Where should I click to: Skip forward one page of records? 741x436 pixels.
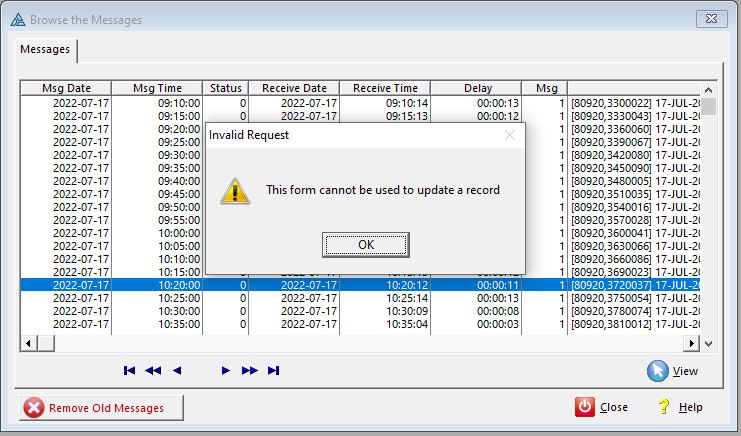tap(250, 371)
